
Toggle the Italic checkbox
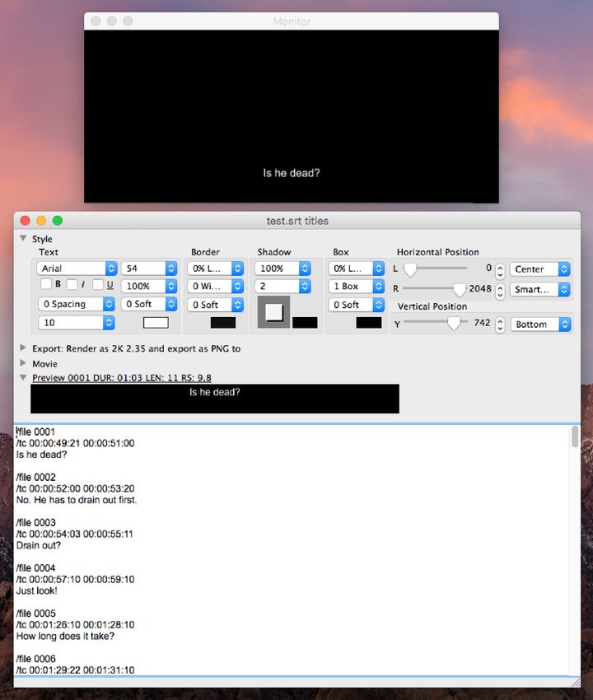pos(72,284)
